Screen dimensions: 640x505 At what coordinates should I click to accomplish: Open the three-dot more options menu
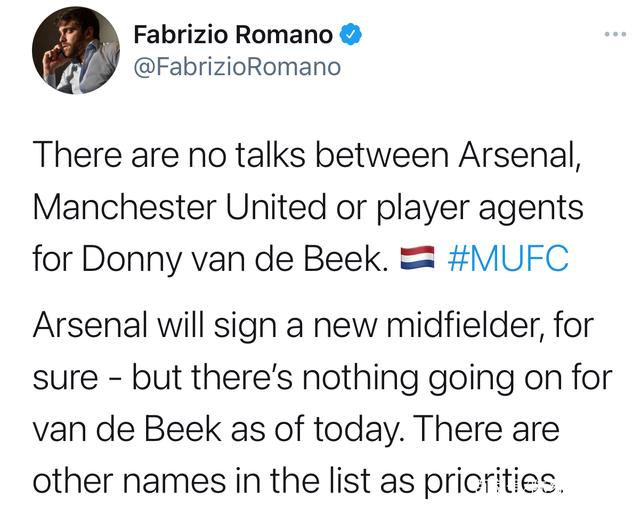pos(614,35)
